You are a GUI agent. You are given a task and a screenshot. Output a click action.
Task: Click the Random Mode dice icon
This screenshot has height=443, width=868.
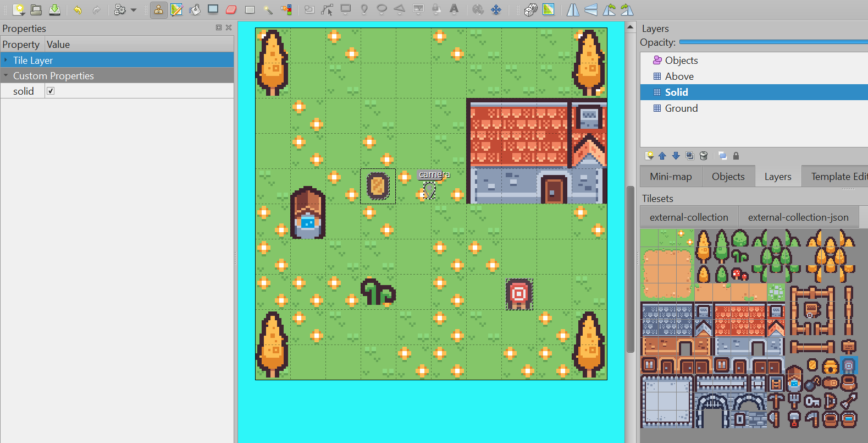pyautogui.click(x=530, y=9)
